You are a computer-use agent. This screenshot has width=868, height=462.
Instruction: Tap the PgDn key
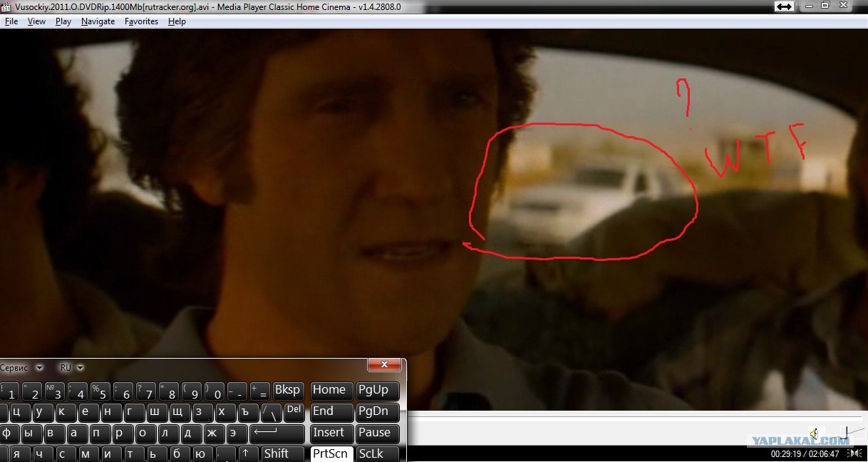(x=376, y=412)
